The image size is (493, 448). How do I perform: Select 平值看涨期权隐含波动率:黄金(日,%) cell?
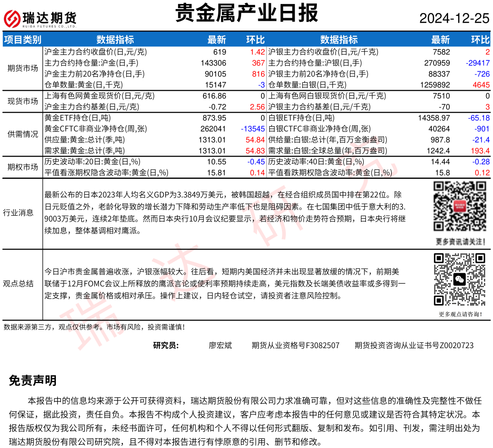[x=106, y=173]
